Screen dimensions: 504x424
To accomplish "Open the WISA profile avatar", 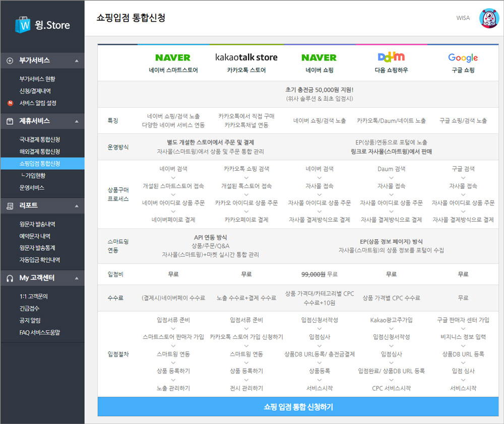I will (x=489, y=18).
